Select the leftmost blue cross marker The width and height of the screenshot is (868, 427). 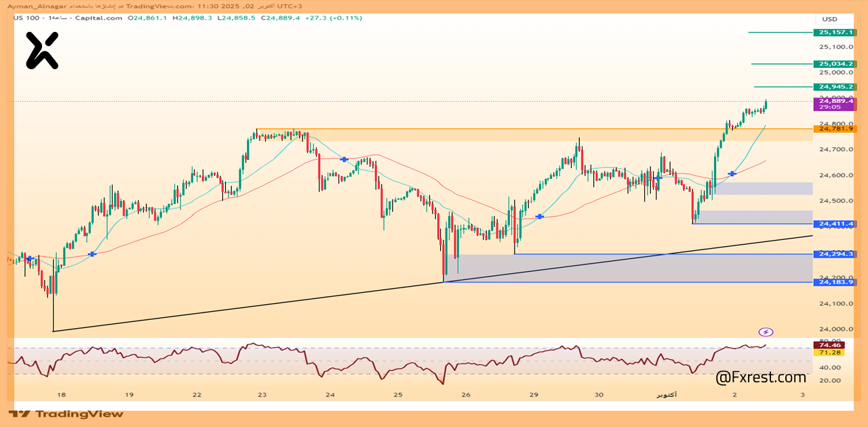[29, 259]
